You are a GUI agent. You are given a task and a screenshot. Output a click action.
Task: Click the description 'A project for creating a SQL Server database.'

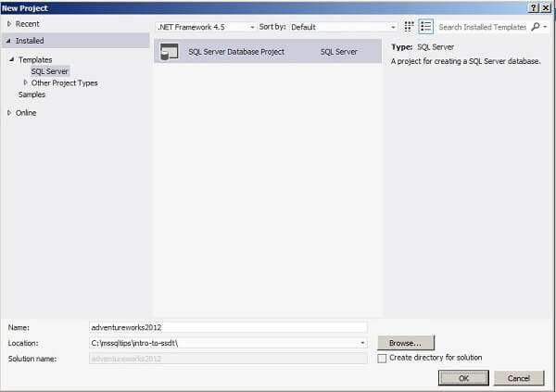click(x=465, y=61)
